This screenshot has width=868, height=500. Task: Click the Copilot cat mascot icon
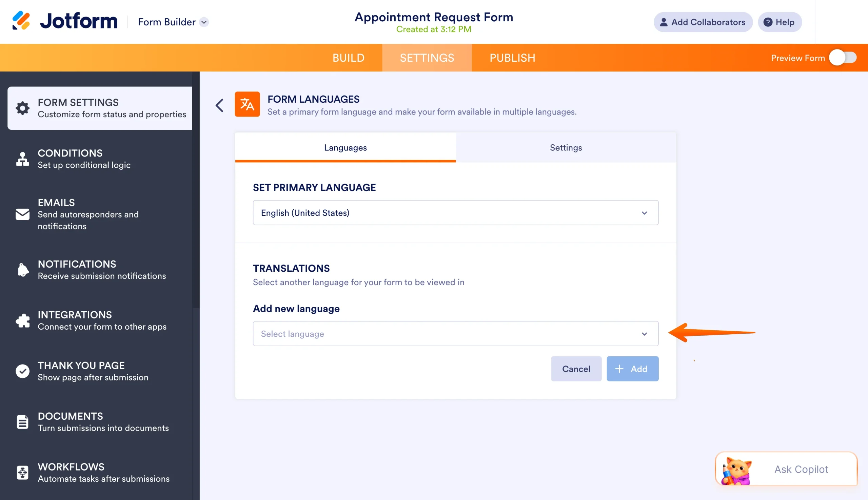tap(736, 471)
